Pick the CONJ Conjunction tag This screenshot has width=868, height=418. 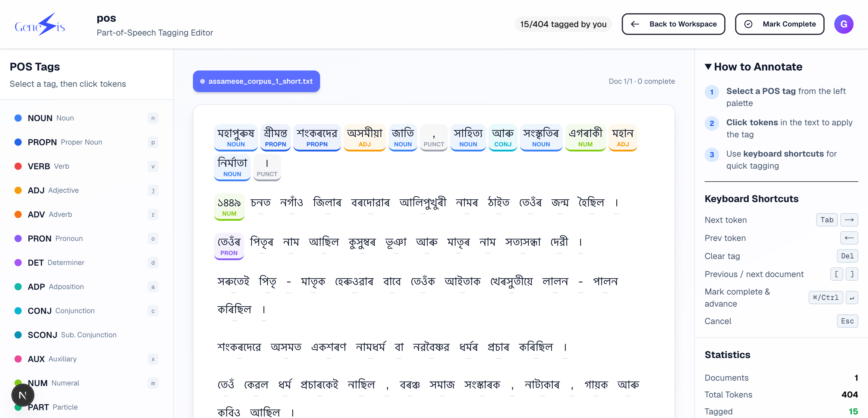click(x=86, y=311)
